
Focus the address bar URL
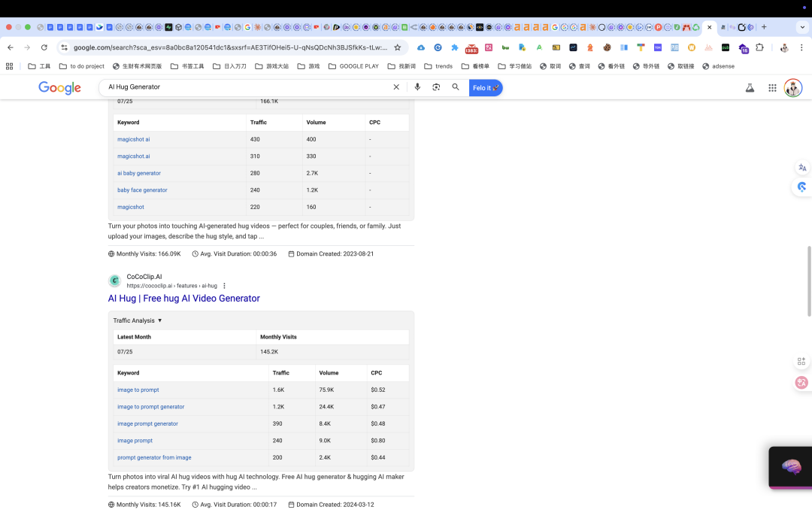[x=231, y=47]
